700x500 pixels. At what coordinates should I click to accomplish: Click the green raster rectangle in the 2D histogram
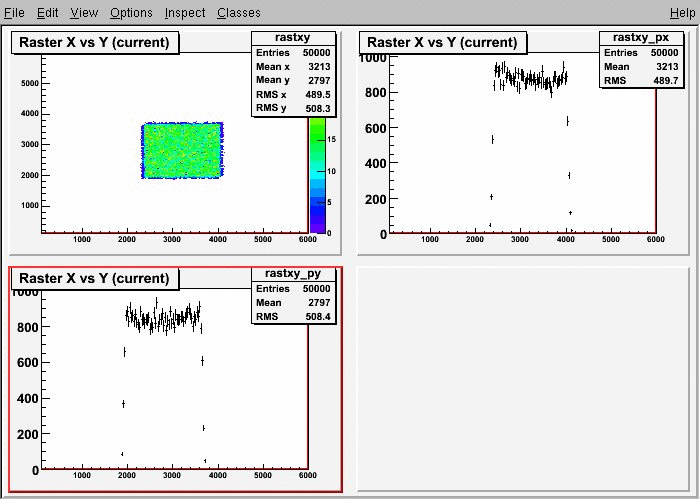tap(182, 151)
